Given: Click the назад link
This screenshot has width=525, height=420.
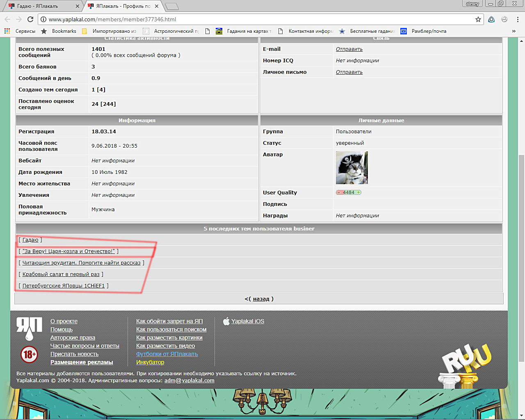Looking at the screenshot, I should [x=261, y=299].
